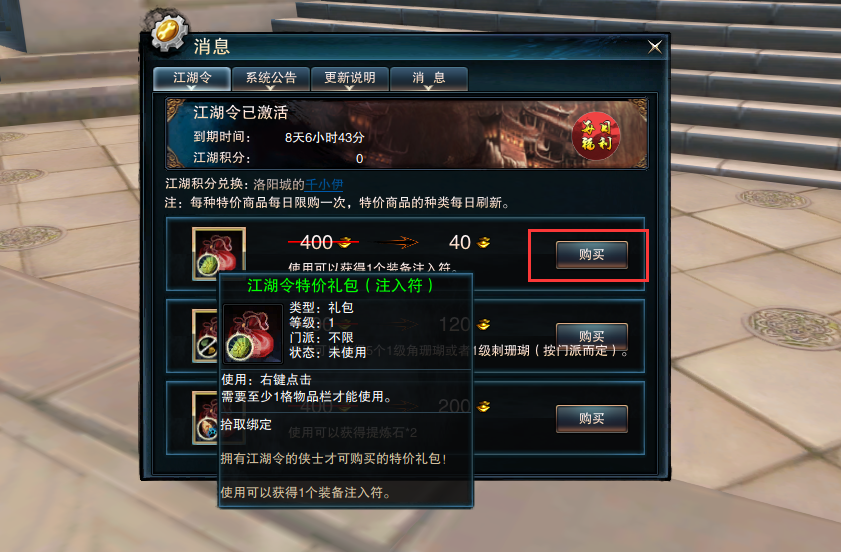Click 购买 button for the 200 gold item

pyautogui.click(x=592, y=418)
